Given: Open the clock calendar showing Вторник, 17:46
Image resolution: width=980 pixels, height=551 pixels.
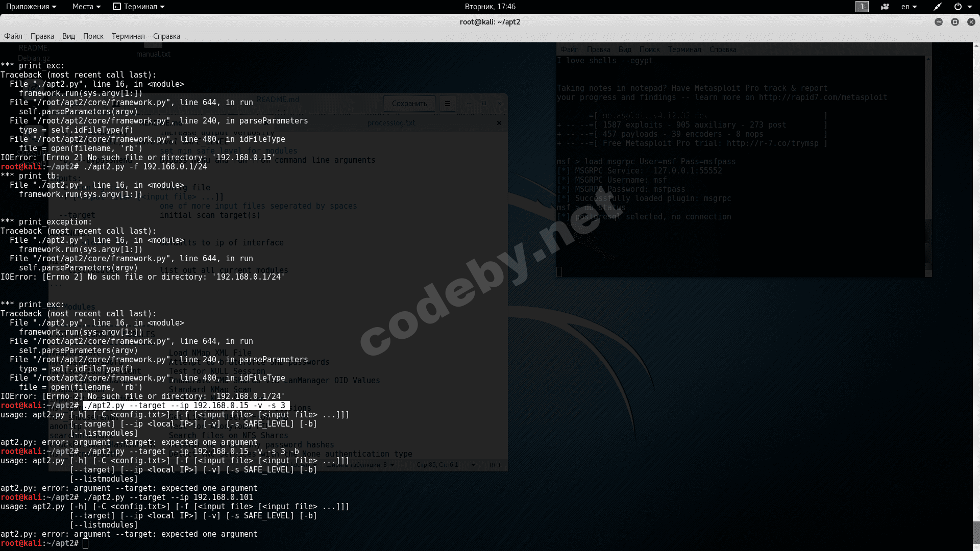Looking at the screenshot, I should coord(489,7).
